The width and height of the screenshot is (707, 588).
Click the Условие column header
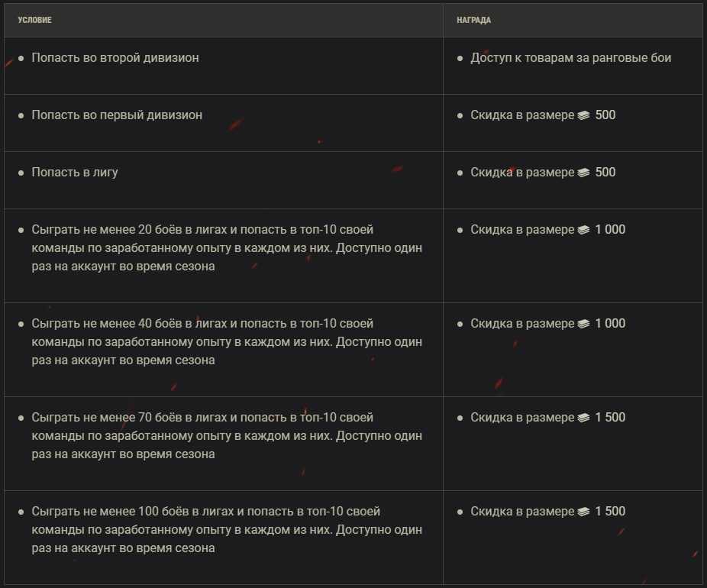[x=34, y=20]
